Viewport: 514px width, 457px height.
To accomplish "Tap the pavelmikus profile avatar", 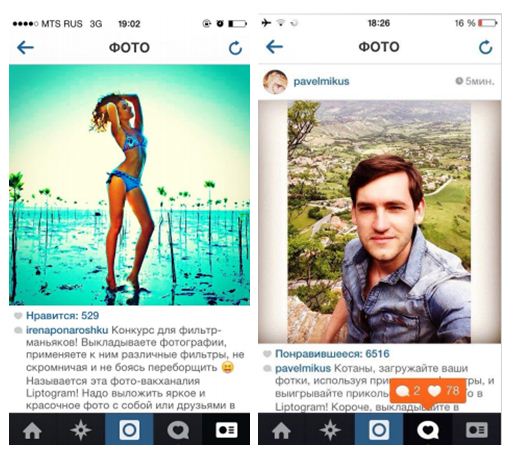I will 275,82.
